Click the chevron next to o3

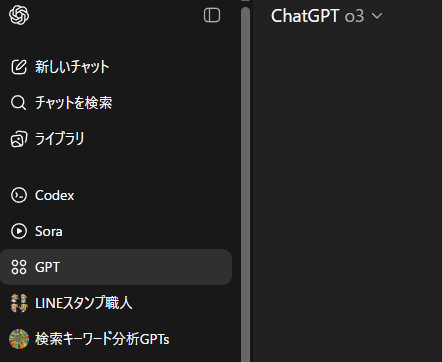click(377, 16)
